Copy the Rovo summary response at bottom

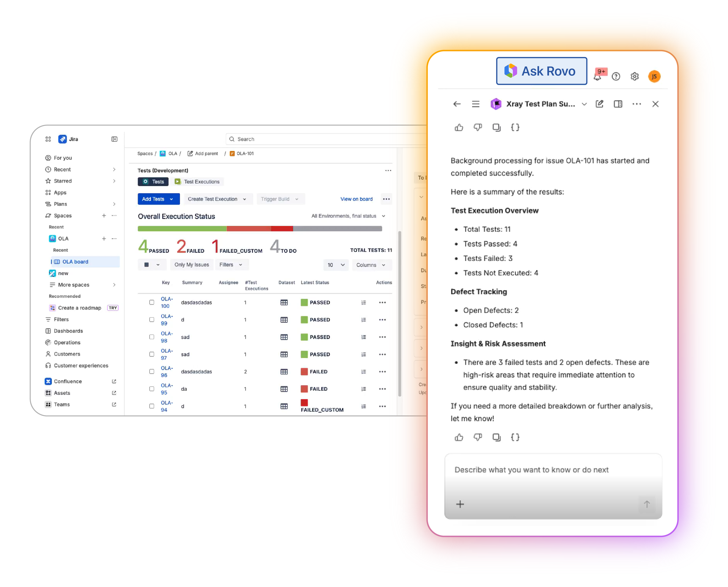[496, 437]
